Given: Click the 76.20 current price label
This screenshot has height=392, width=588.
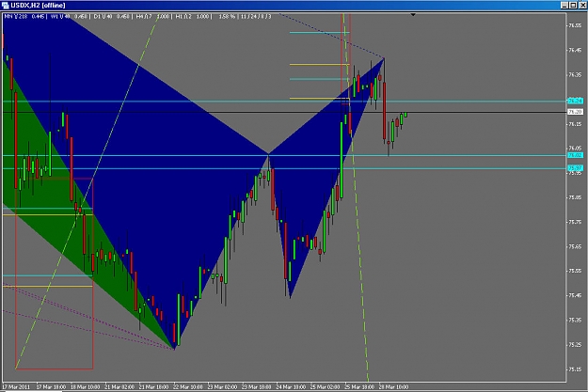Looking at the screenshot, I should pyautogui.click(x=575, y=112).
